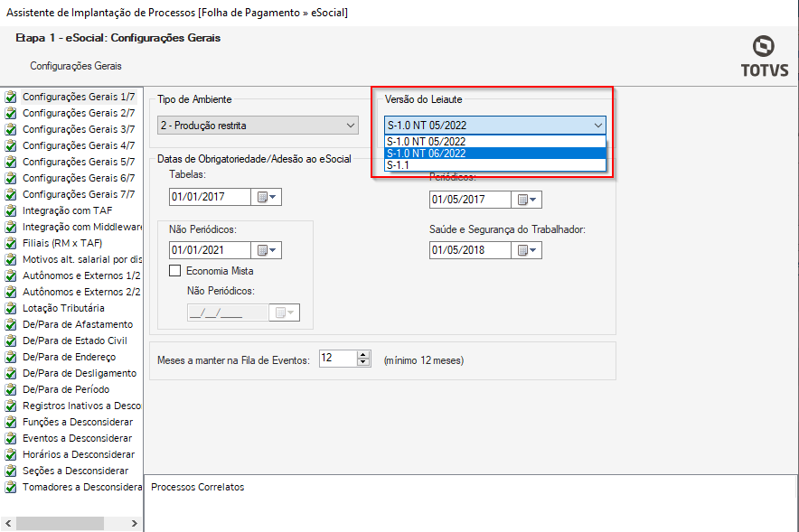Choose S-1.0 NT 06/2022 from the list
Image resolution: width=799 pixels, height=532 pixels.
pos(494,154)
